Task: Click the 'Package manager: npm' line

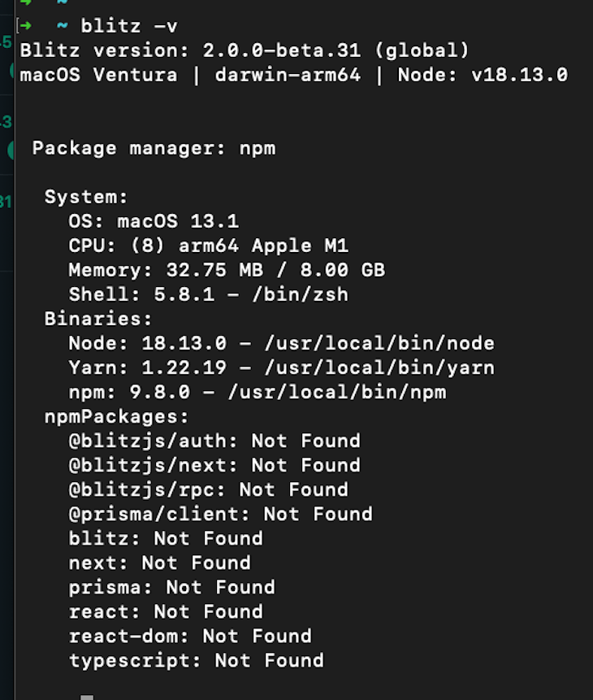Action: point(154,148)
